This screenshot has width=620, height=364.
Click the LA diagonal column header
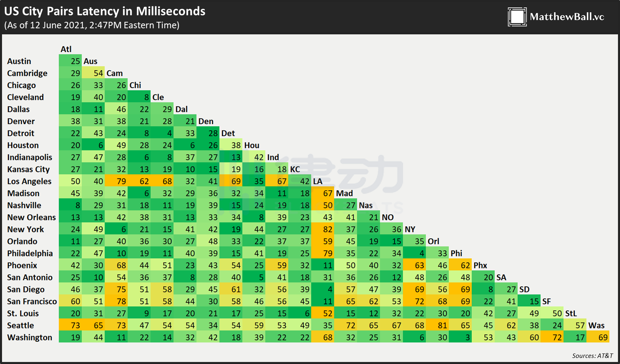(318, 181)
